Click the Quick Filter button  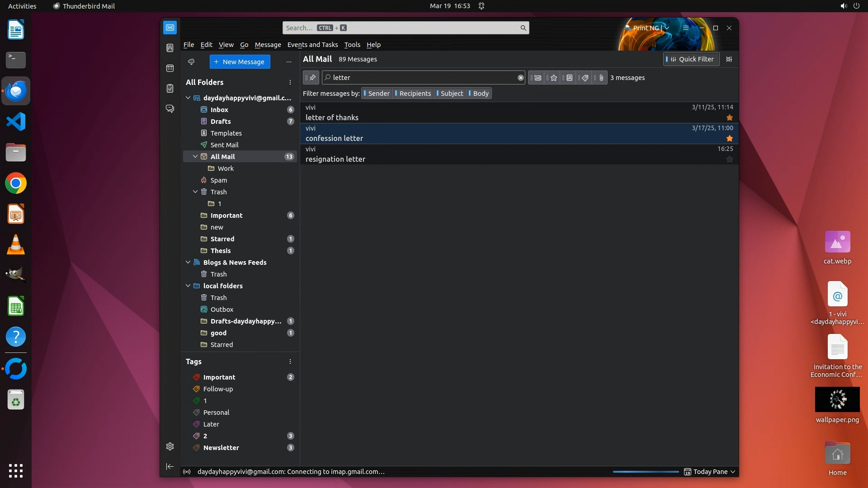point(691,59)
